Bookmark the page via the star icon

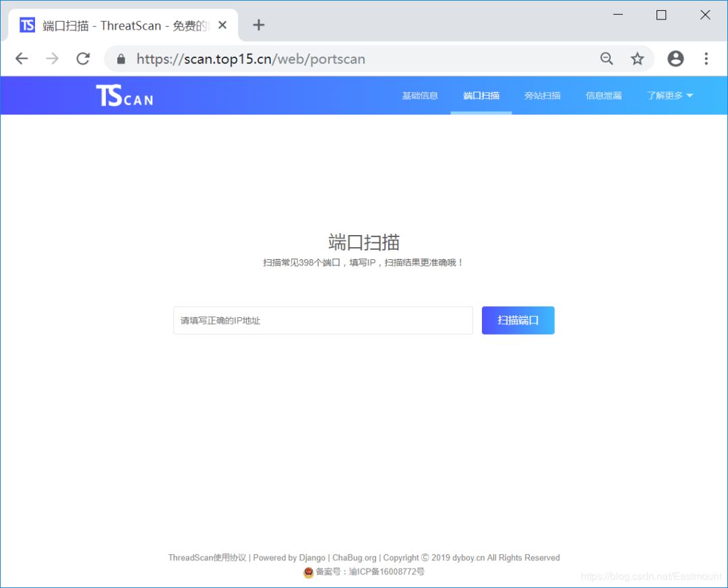click(x=637, y=59)
